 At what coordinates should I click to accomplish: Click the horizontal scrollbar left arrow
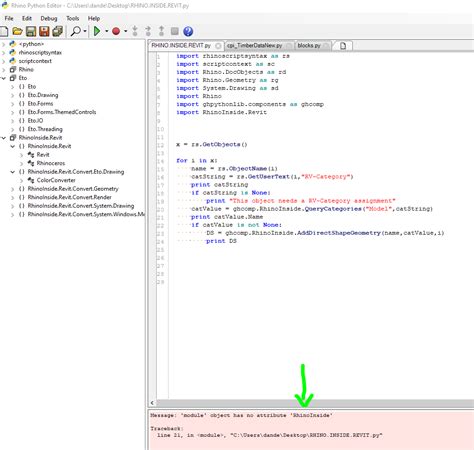coord(152,403)
